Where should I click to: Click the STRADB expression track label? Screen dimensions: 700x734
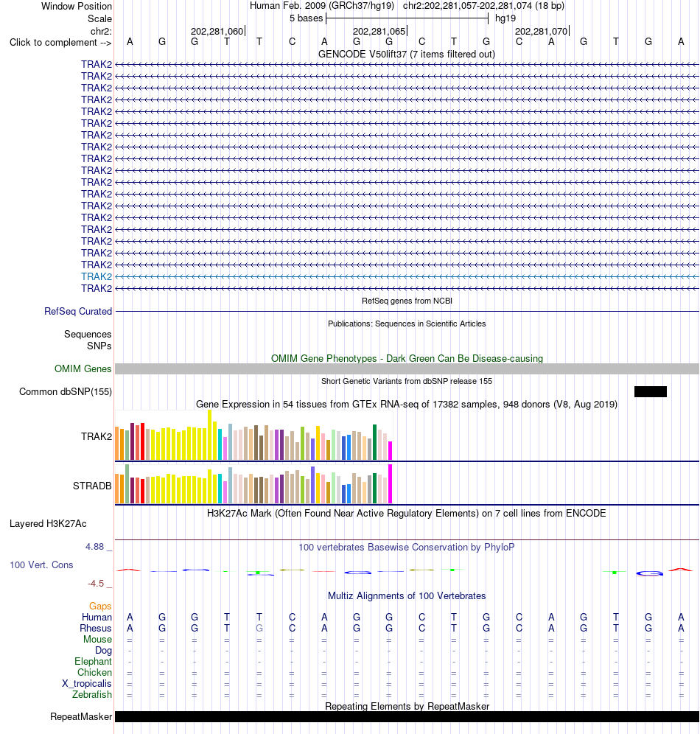pyautogui.click(x=92, y=486)
